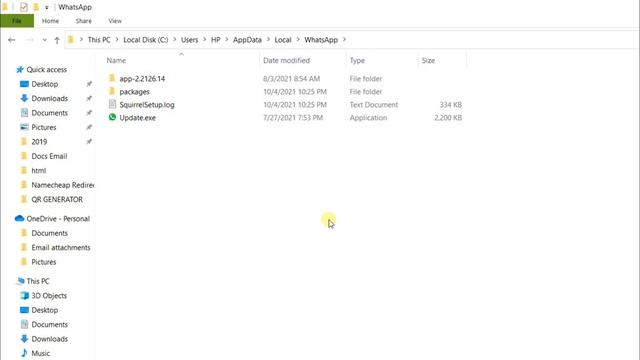Sort by Size column header
The height and width of the screenshot is (360, 640).
tap(428, 60)
